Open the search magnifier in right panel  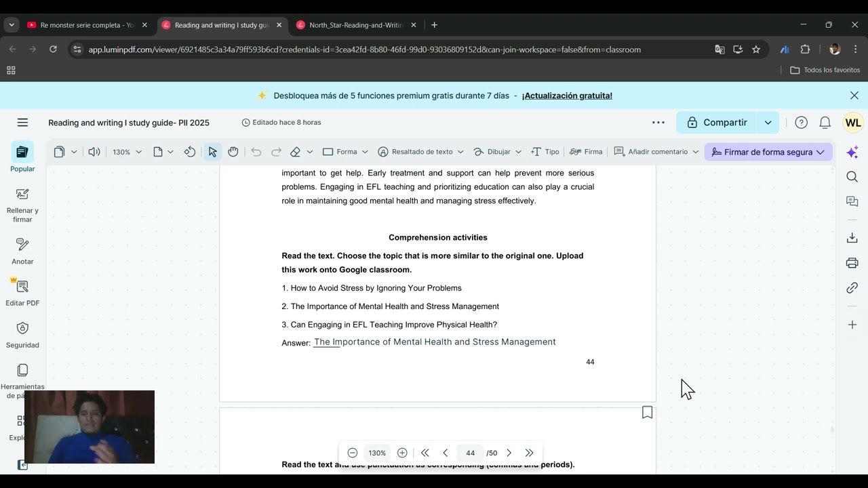point(852,177)
